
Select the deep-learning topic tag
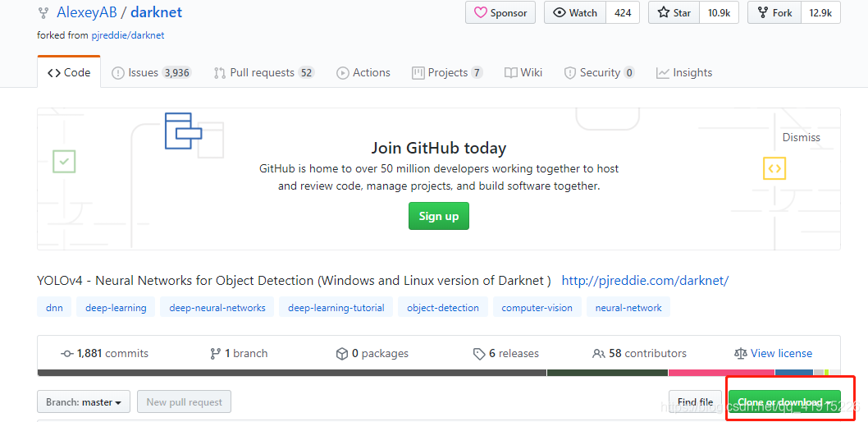(x=116, y=307)
